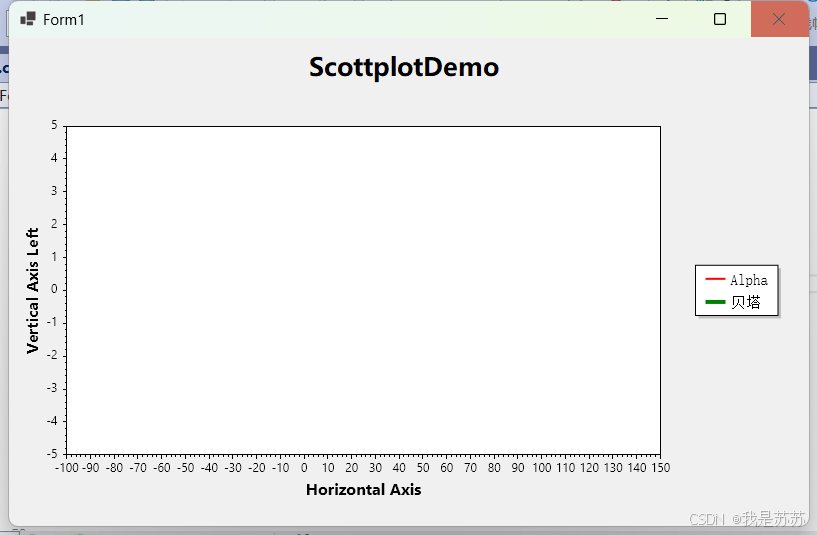Click the Alpha legend entry

pyautogui.click(x=736, y=280)
